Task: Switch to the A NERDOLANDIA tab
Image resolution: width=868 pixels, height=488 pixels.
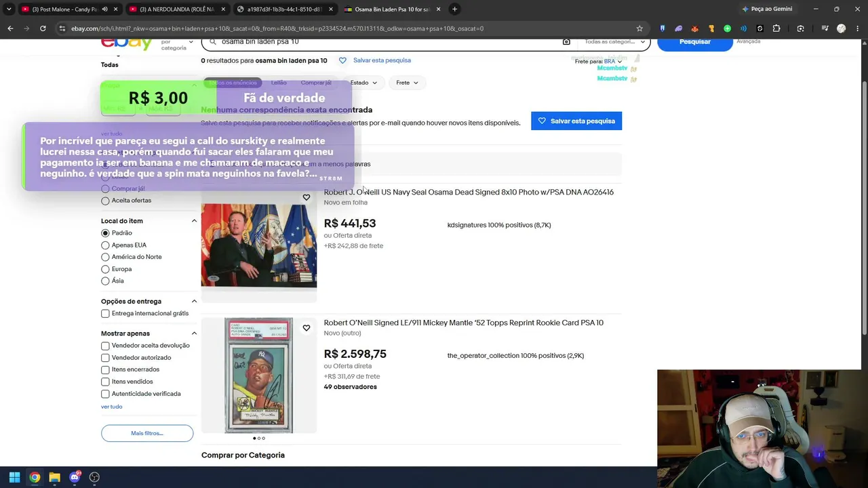Action: 176,9
